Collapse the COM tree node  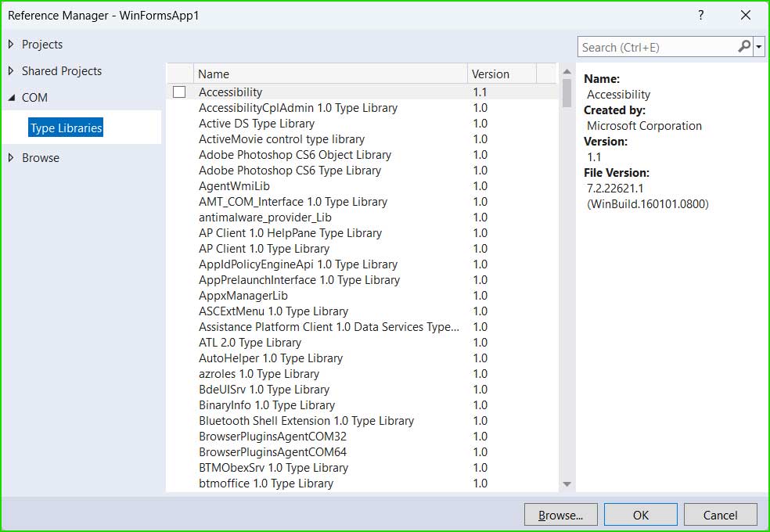pos(11,98)
